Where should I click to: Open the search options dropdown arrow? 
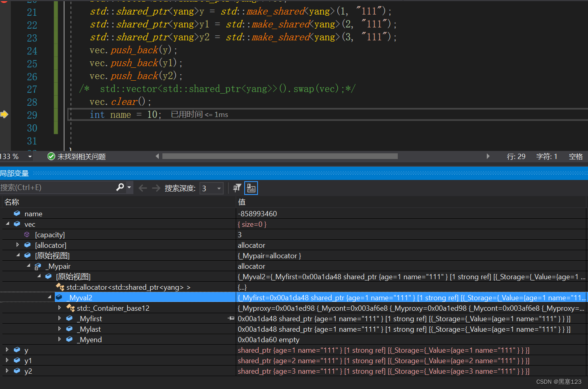tap(129, 187)
